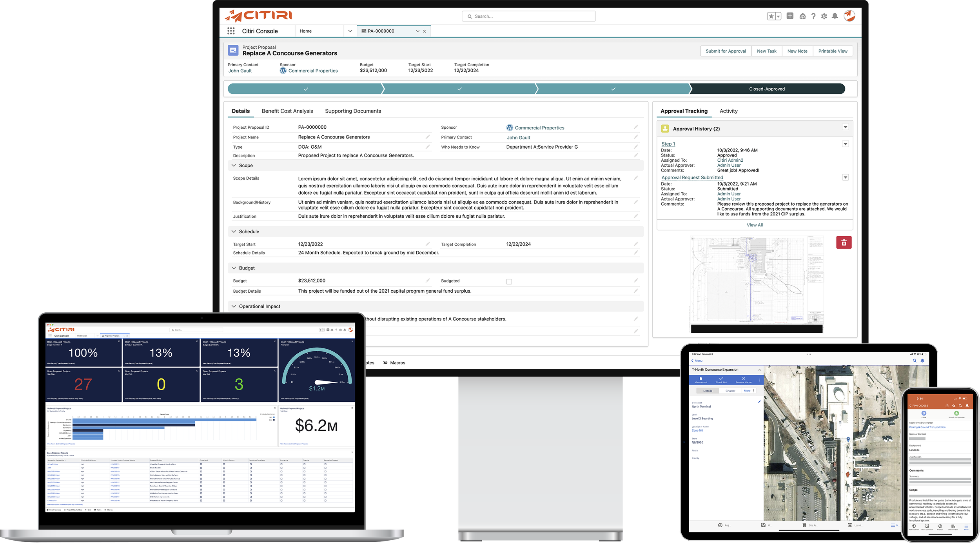
Task: Mark record as favorite with the star
Action: pos(771,16)
